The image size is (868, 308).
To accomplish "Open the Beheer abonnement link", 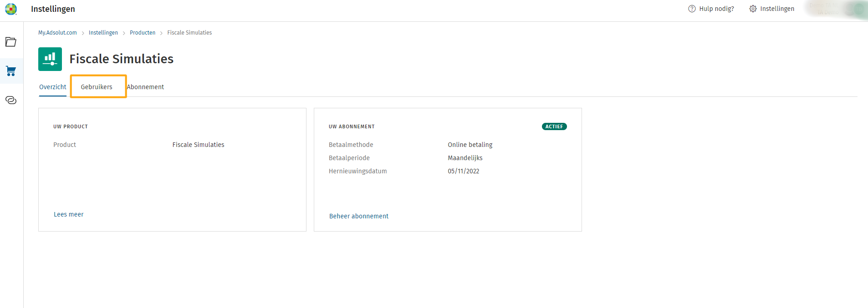I will [x=359, y=216].
